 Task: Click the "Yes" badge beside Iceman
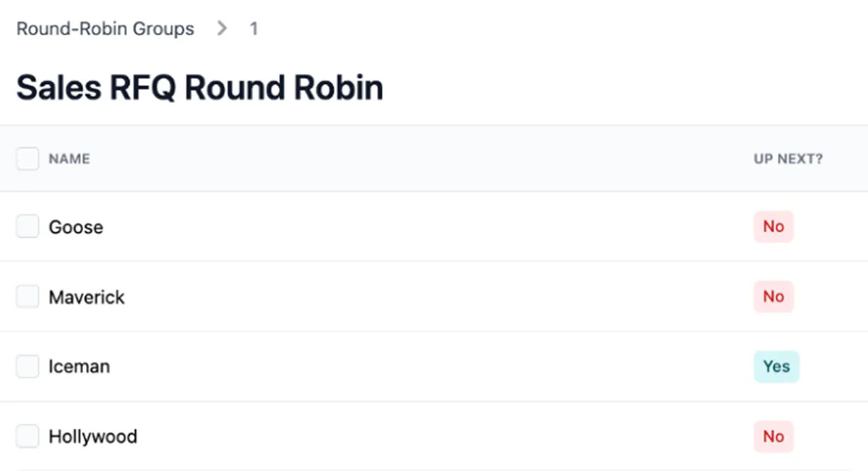coord(776,366)
